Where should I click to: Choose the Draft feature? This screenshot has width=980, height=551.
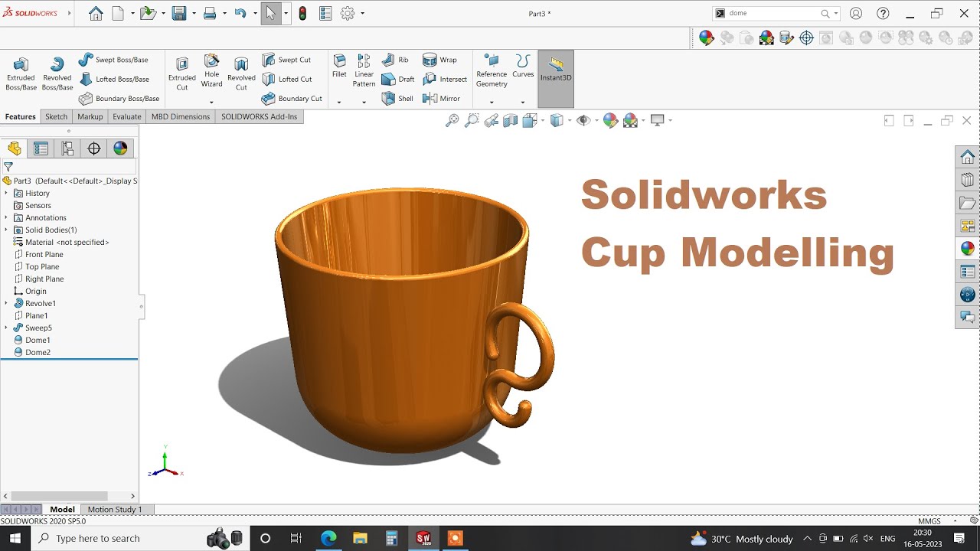[x=398, y=79]
